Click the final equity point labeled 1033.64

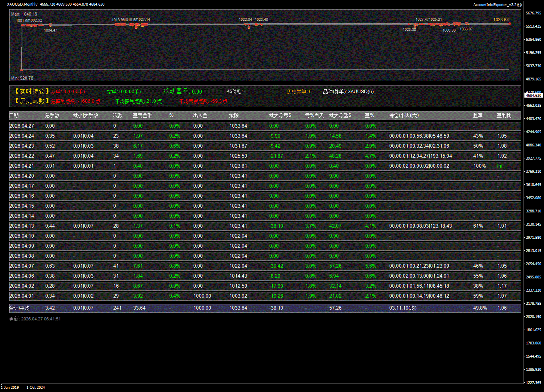[510, 24]
